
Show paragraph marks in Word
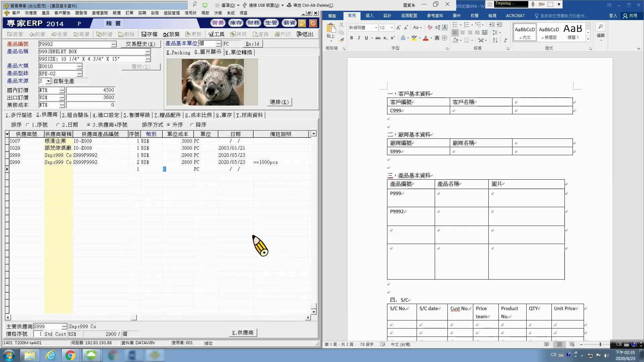(x=506, y=40)
